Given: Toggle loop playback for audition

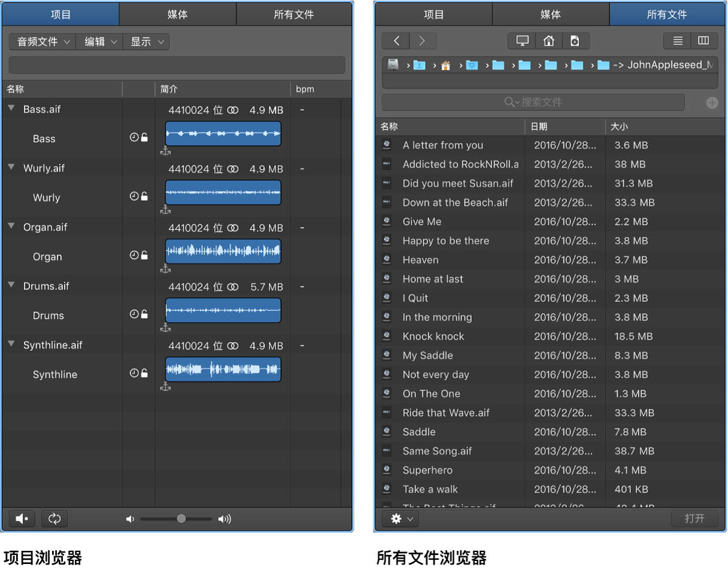Looking at the screenshot, I should pos(54,519).
